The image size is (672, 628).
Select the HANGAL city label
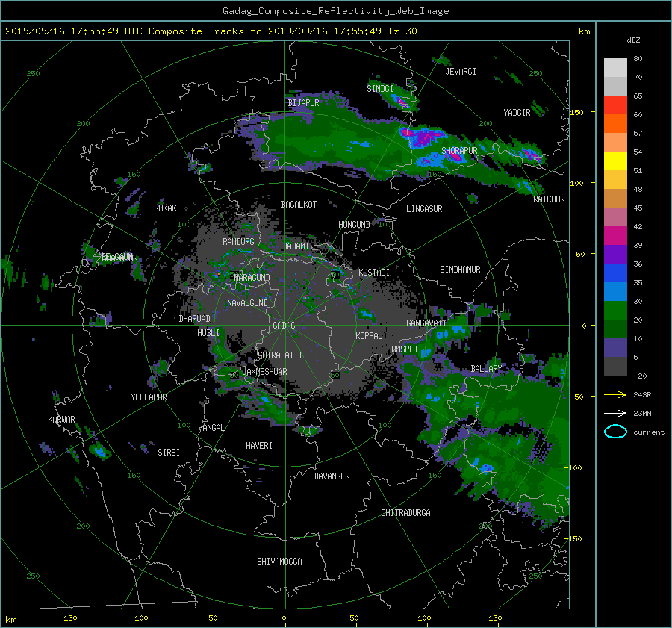point(211,428)
